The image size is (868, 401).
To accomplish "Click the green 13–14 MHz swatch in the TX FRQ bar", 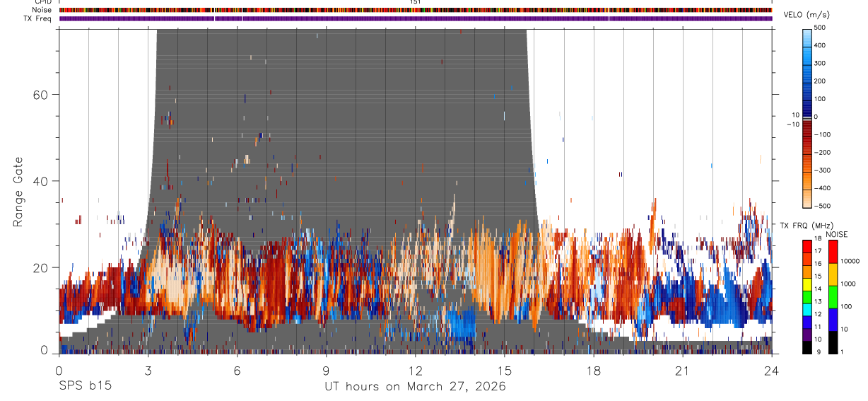I will tap(807, 296).
